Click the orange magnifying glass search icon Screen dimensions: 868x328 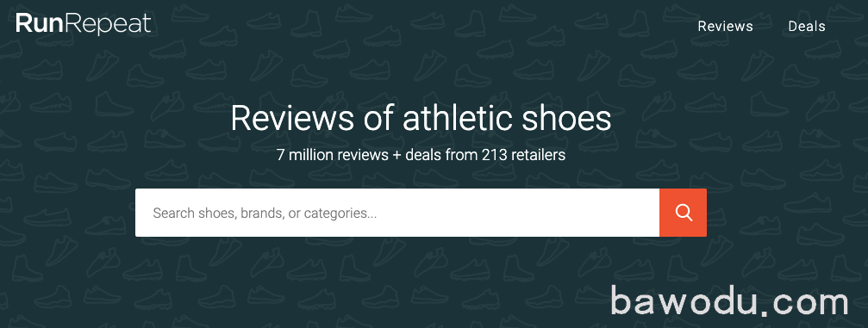point(684,213)
